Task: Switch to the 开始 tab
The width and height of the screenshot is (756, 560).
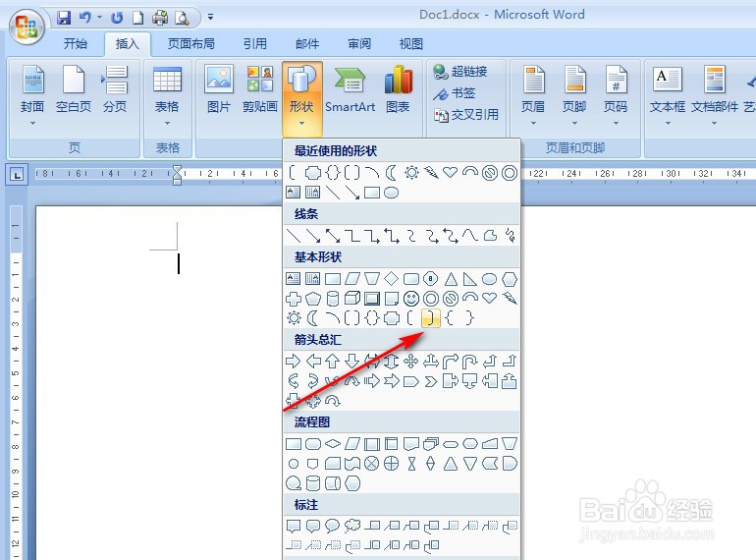Action: pos(76,44)
